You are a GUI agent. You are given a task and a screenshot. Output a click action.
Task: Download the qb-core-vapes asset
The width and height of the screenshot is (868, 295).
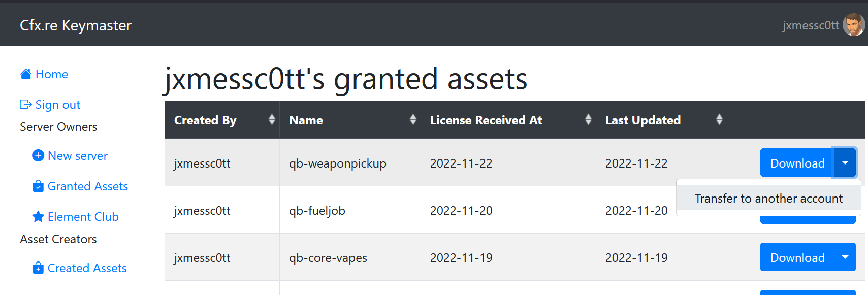pyautogui.click(x=797, y=257)
